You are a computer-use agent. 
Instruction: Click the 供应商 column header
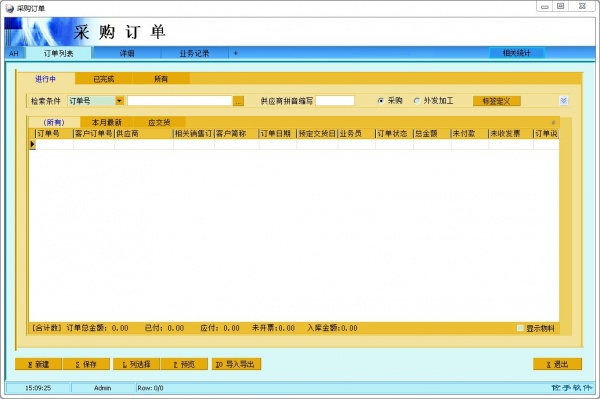(x=144, y=134)
